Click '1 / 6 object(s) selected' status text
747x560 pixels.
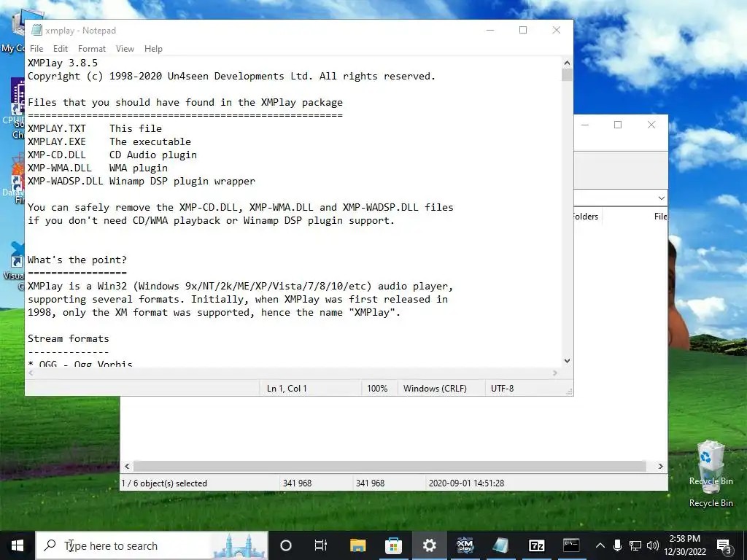(164, 483)
